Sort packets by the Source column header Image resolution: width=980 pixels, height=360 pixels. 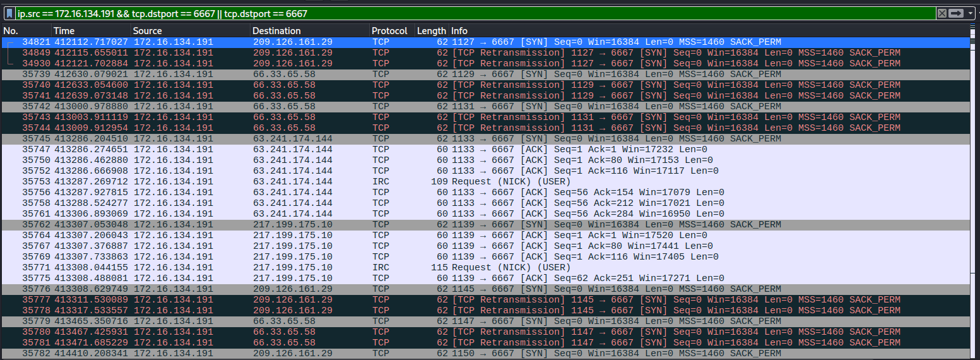tap(191, 30)
